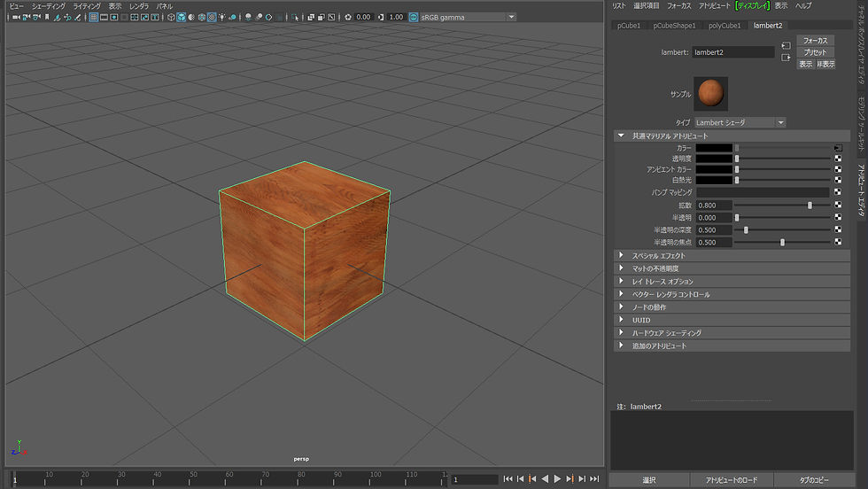Screen dimensions: 868x489
Task: Select smooth shade all cube icon
Action: [181, 17]
